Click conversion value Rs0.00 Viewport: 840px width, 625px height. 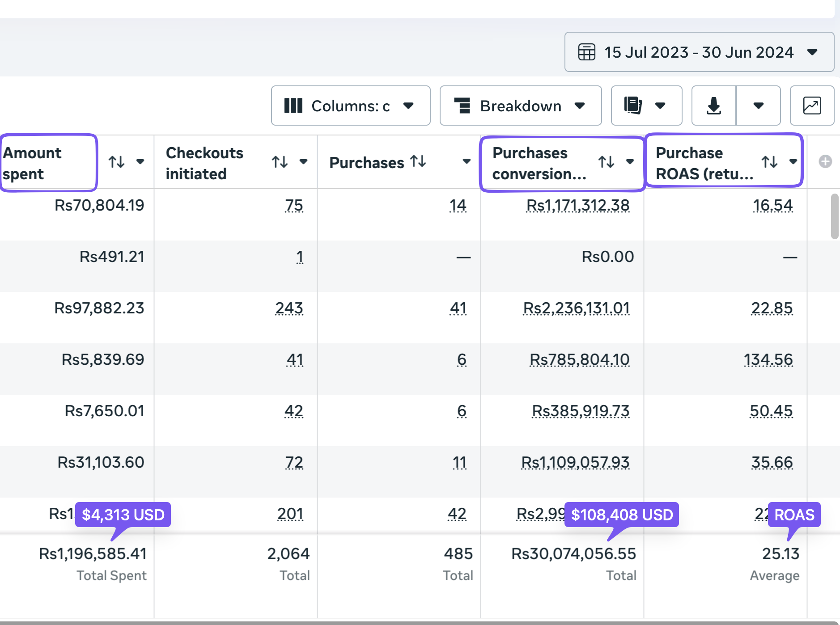pyautogui.click(x=608, y=257)
